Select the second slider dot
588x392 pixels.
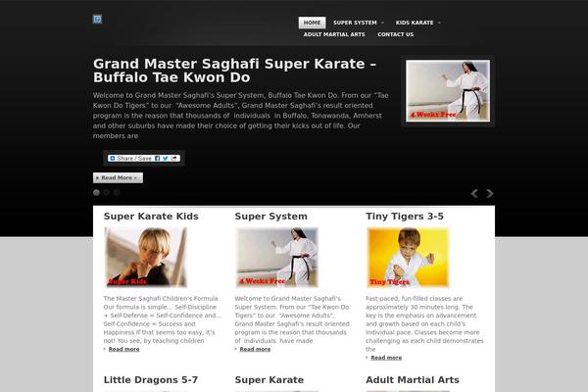click(107, 192)
